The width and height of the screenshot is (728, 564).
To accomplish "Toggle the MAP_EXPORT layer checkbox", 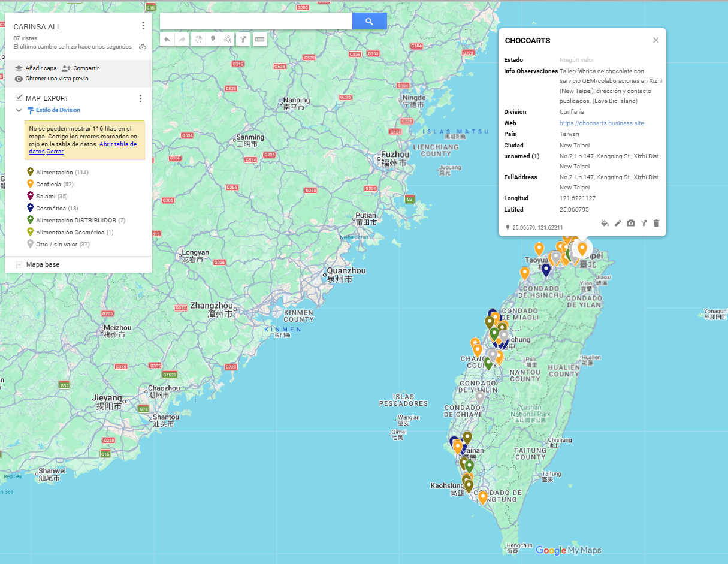I will [x=19, y=98].
